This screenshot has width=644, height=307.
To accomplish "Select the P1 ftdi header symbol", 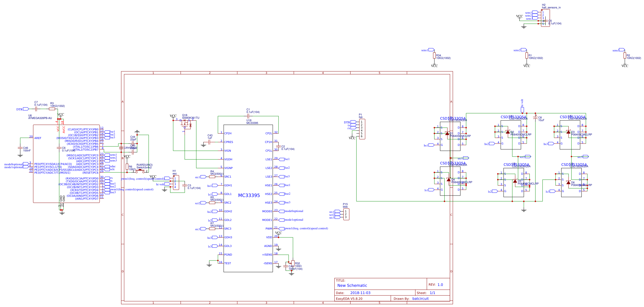I will [x=362, y=129].
